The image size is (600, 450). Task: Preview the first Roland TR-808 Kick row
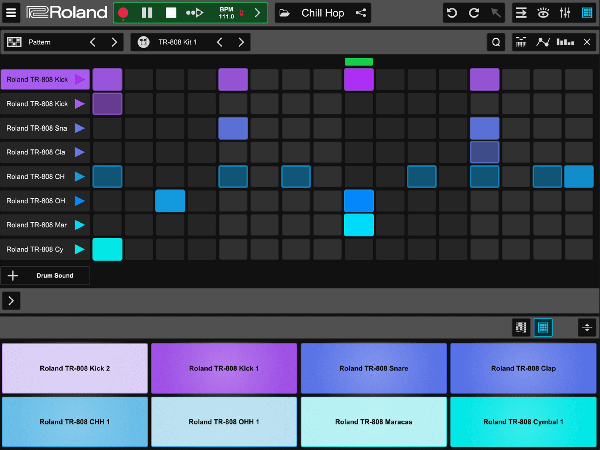pyautogui.click(x=80, y=80)
